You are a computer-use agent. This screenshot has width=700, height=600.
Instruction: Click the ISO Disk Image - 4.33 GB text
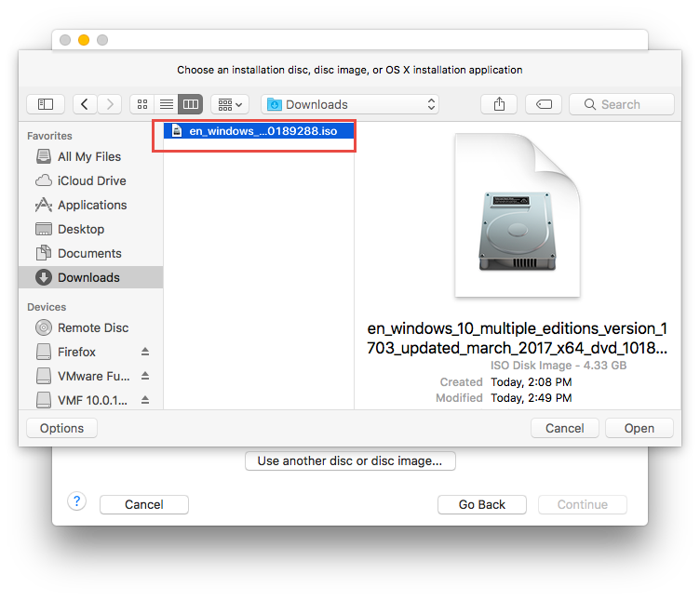[559, 366]
